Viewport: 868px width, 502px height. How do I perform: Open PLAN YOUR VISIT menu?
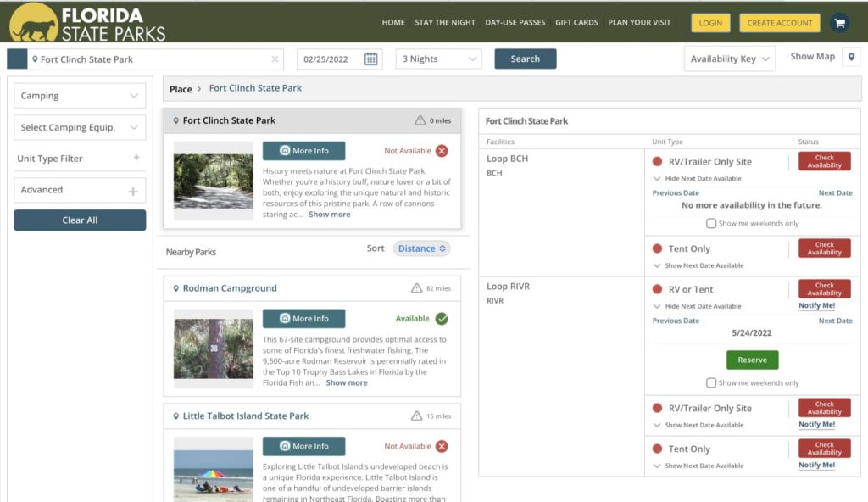click(639, 23)
